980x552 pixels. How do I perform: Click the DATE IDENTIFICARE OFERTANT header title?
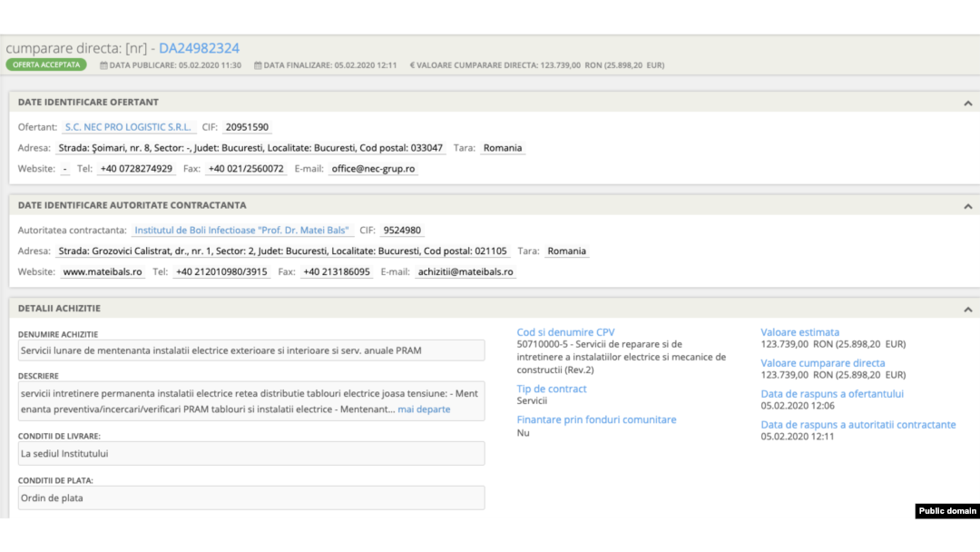[88, 102]
